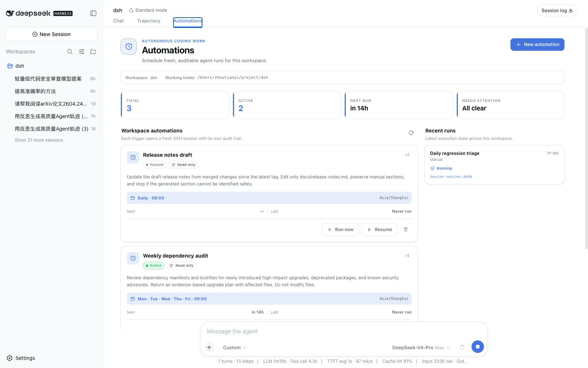This screenshot has width=588, height=368.
Task: Open workspace search magnifier icon
Action: (x=69, y=52)
